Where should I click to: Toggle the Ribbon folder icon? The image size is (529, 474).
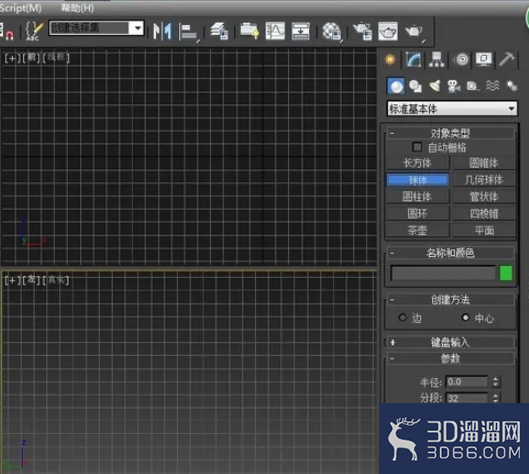tap(250, 31)
